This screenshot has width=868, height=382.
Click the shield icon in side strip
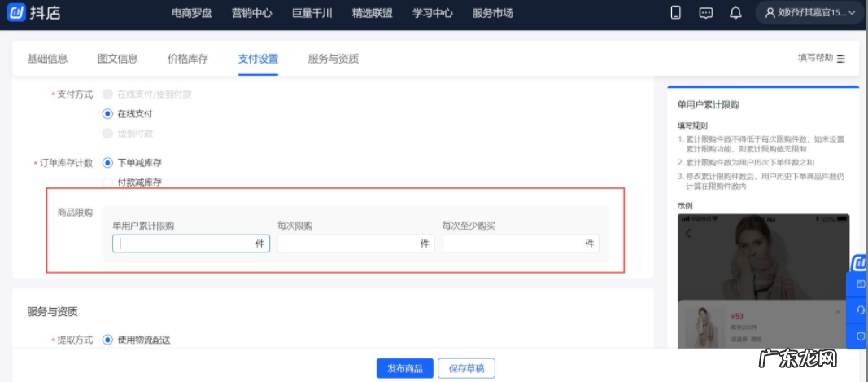(x=860, y=336)
